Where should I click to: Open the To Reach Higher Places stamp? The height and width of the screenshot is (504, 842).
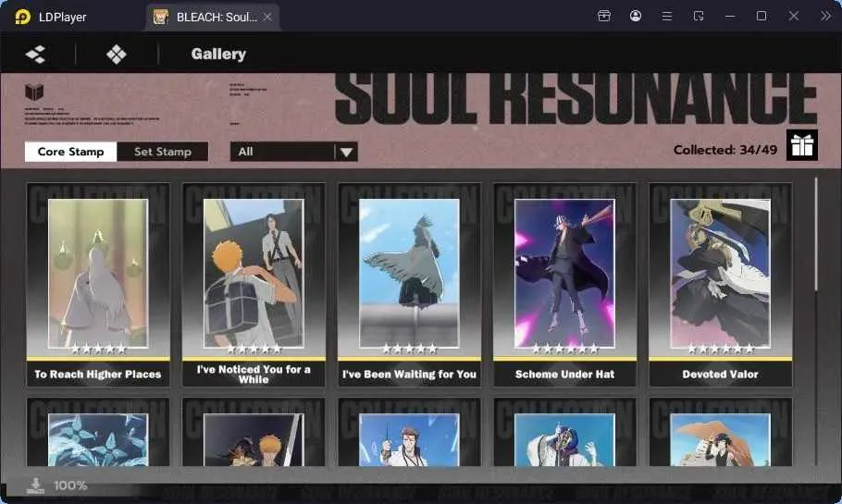98,285
